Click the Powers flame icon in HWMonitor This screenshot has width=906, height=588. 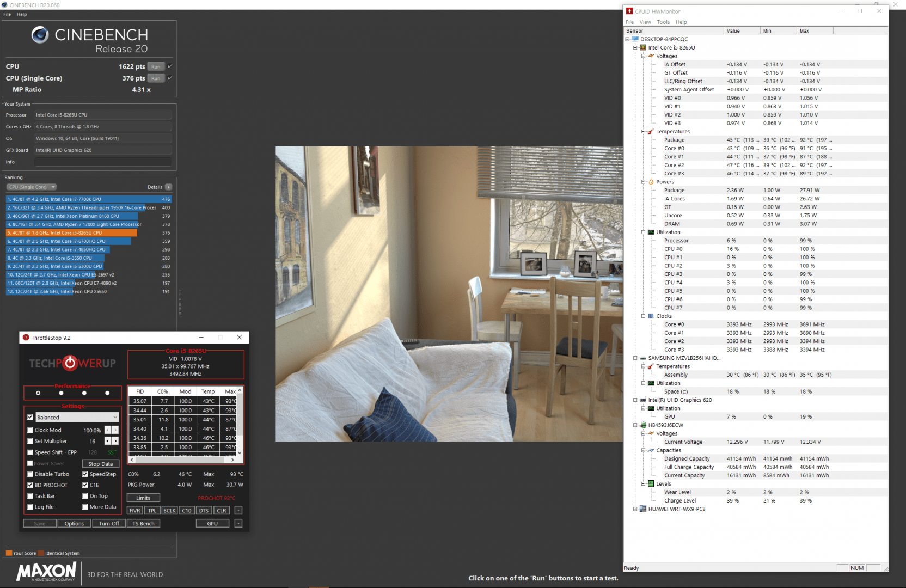tap(651, 182)
